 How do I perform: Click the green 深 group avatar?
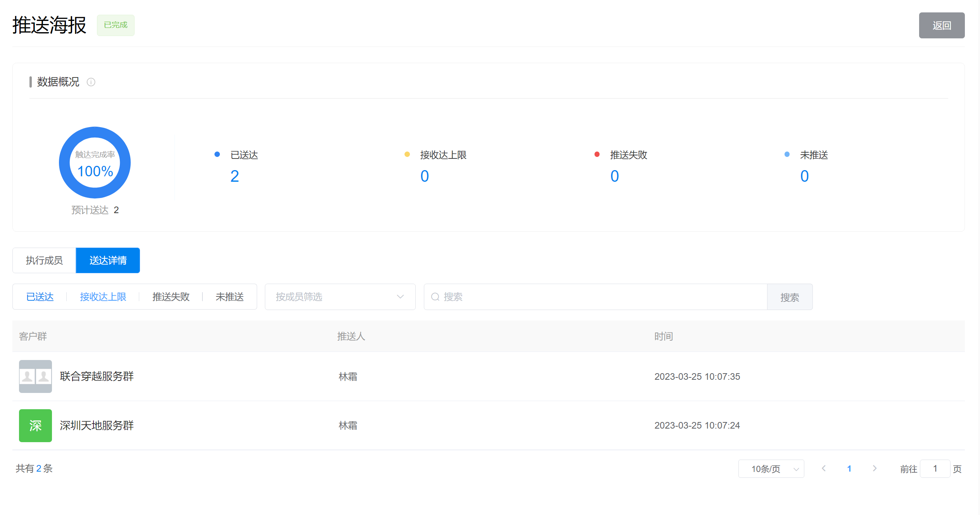35,425
